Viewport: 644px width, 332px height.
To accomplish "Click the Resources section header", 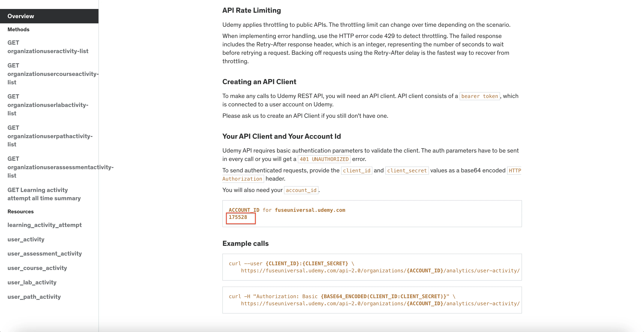I will click(21, 212).
